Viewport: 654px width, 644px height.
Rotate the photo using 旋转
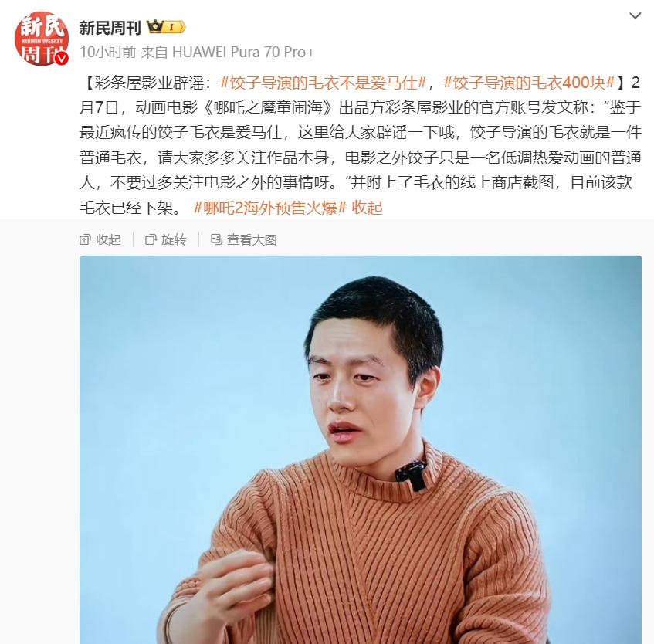[x=165, y=239]
